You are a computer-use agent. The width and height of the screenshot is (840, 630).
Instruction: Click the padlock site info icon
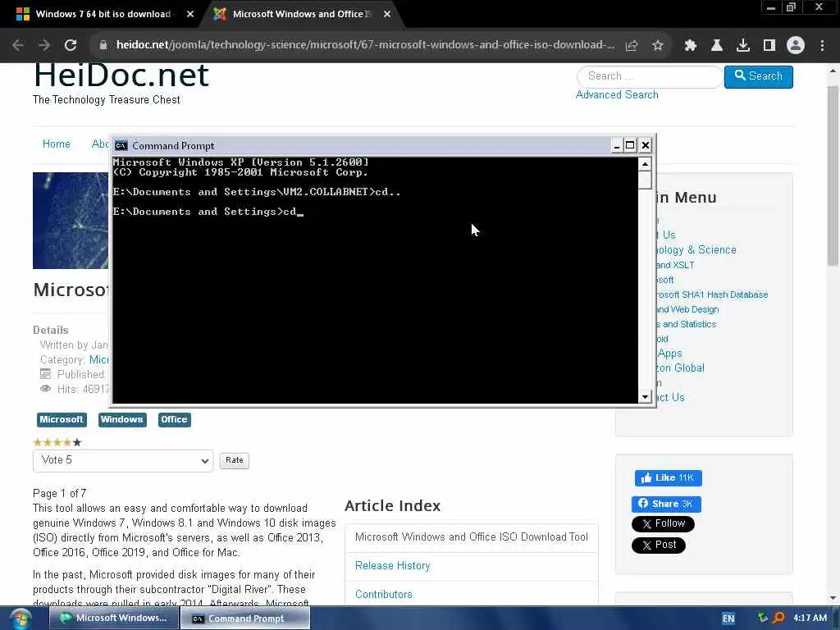103,45
